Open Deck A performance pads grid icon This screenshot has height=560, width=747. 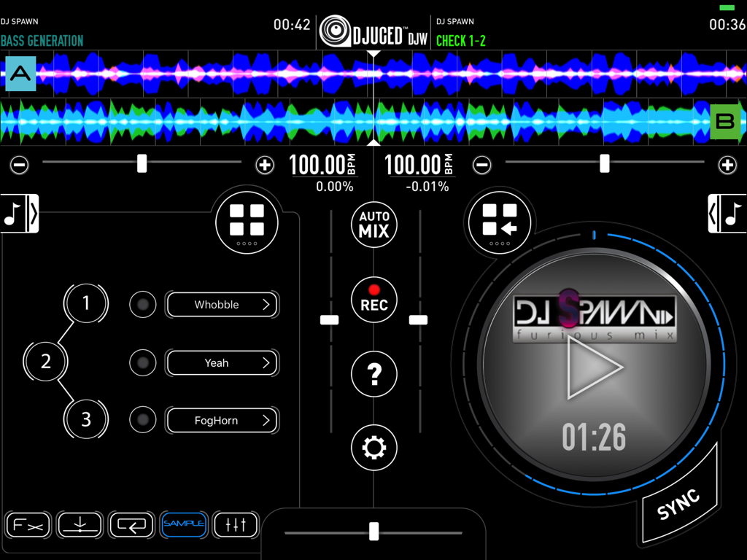246,222
